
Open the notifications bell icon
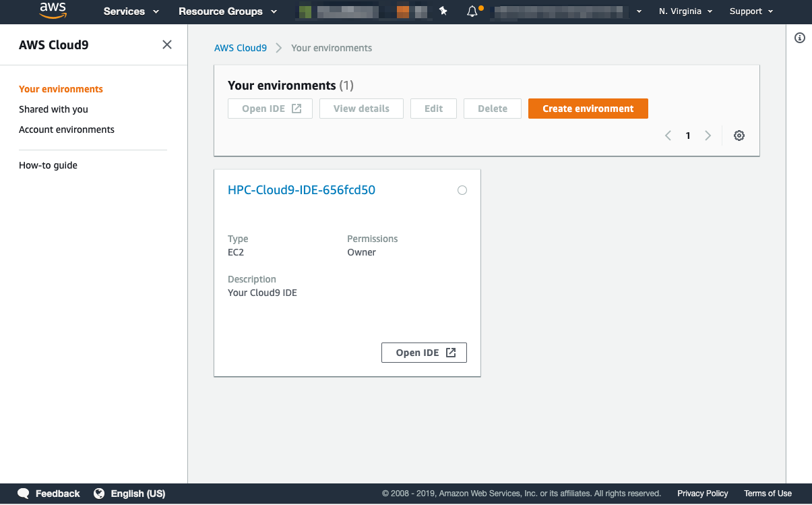click(x=473, y=11)
